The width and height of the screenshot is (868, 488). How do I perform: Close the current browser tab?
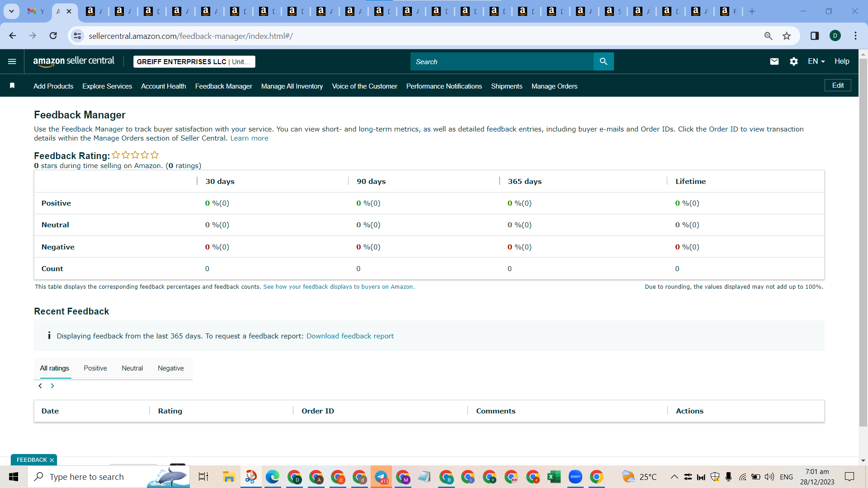69,11
